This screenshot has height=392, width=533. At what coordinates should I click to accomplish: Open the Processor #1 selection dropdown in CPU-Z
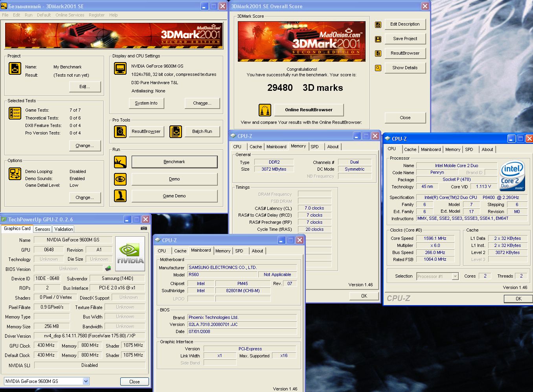[x=455, y=276]
